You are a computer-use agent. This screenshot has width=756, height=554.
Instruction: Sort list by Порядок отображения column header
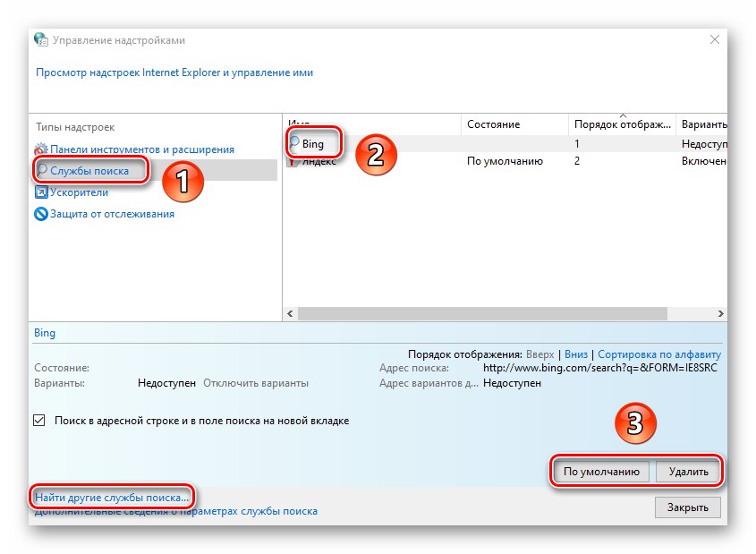click(622, 124)
